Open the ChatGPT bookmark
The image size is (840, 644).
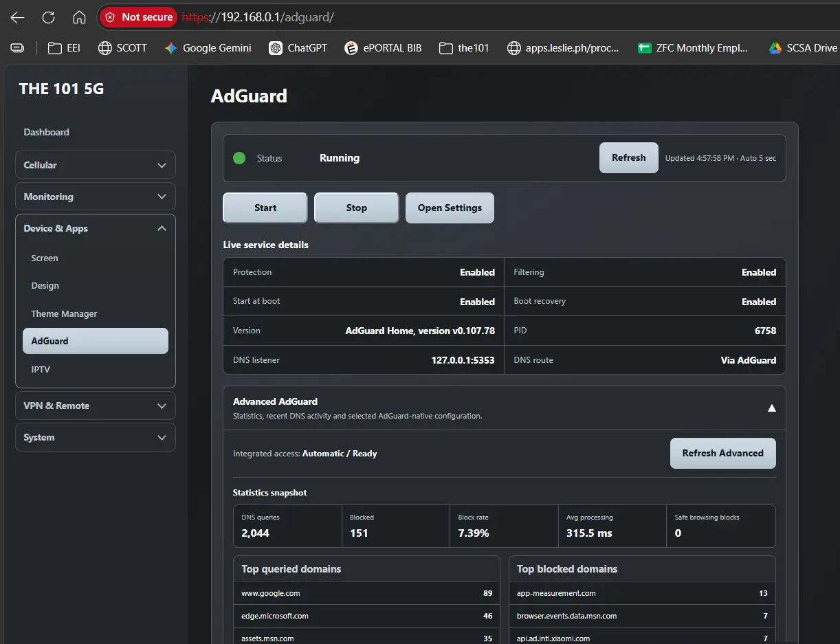(298, 48)
